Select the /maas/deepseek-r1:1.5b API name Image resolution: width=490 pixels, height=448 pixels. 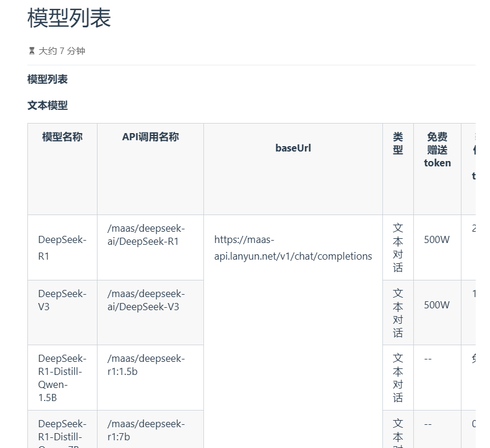(x=146, y=365)
